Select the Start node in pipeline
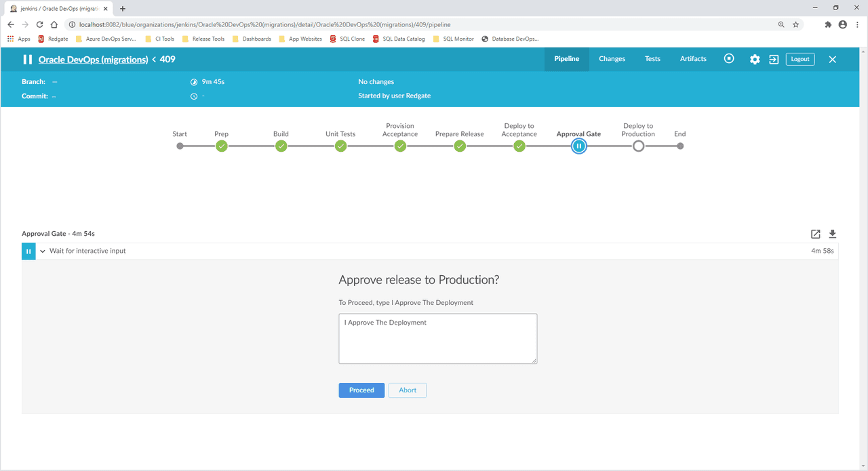This screenshot has height=471, width=868. pos(180,146)
